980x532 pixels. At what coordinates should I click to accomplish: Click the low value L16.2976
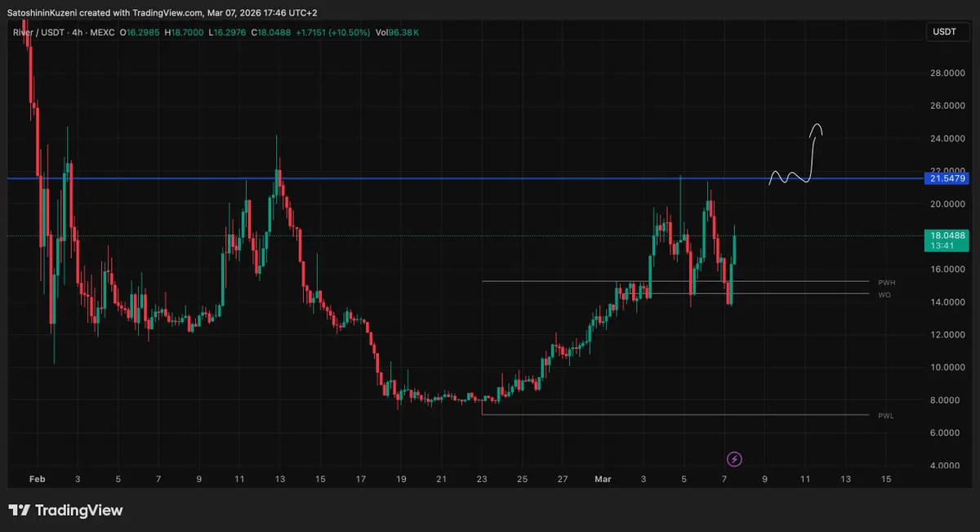coord(228,33)
